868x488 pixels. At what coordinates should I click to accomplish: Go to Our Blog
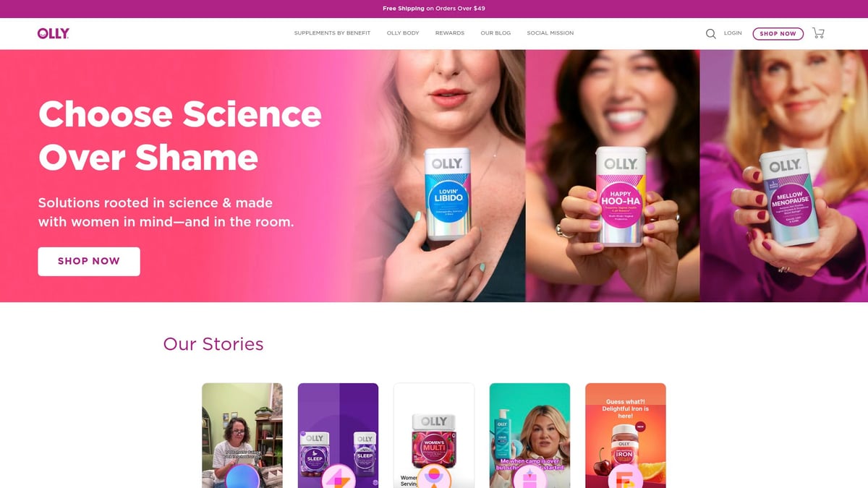click(495, 33)
